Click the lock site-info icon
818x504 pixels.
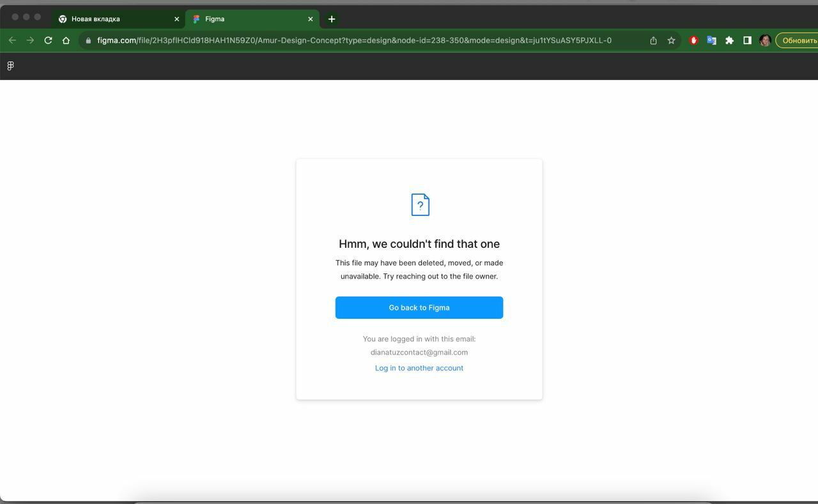tap(88, 40)
